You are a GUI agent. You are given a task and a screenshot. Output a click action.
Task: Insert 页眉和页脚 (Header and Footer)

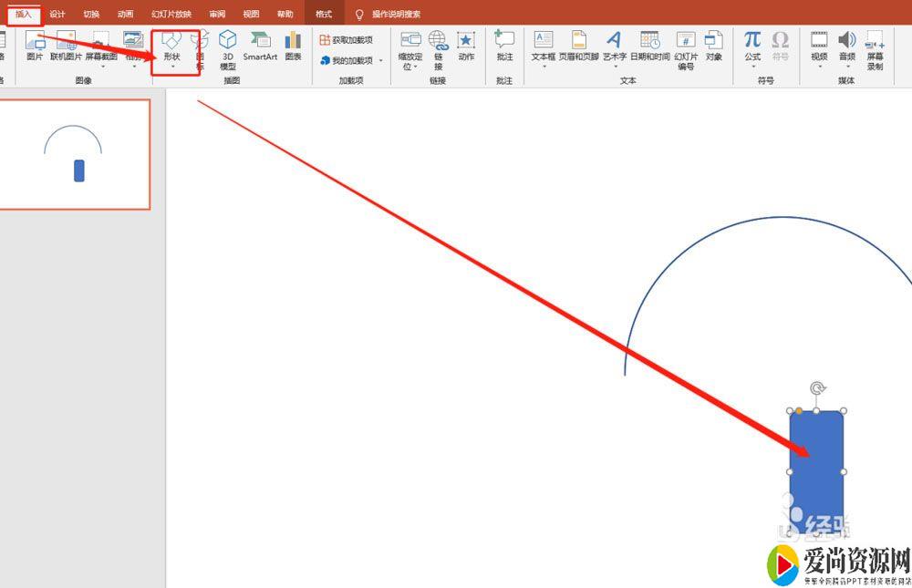pyautogui.click(x=579, y=46)
